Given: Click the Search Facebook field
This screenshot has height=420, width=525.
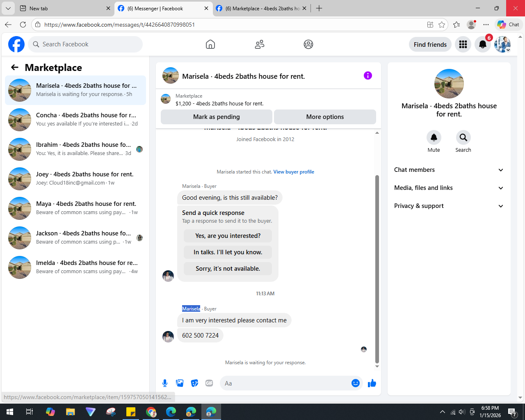Looking at the screenshot, I should (85, 44).
